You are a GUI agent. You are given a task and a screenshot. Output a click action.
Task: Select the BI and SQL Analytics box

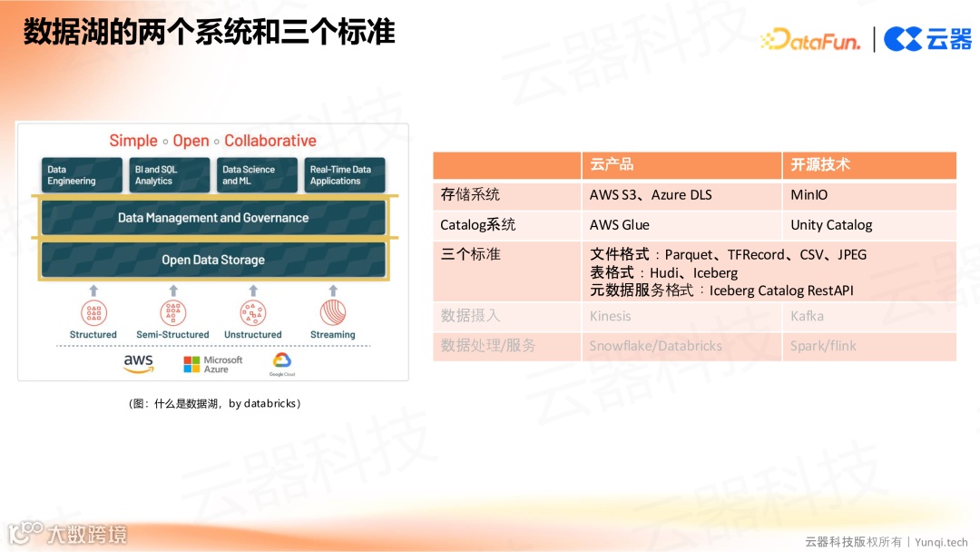point(170,175)
